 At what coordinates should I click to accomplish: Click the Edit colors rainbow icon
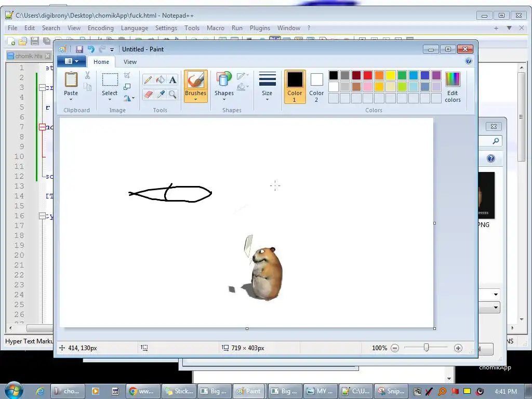pos(453,79)
